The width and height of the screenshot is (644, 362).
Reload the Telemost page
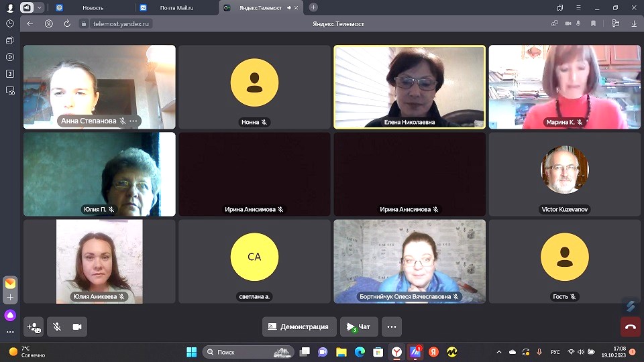67,23
